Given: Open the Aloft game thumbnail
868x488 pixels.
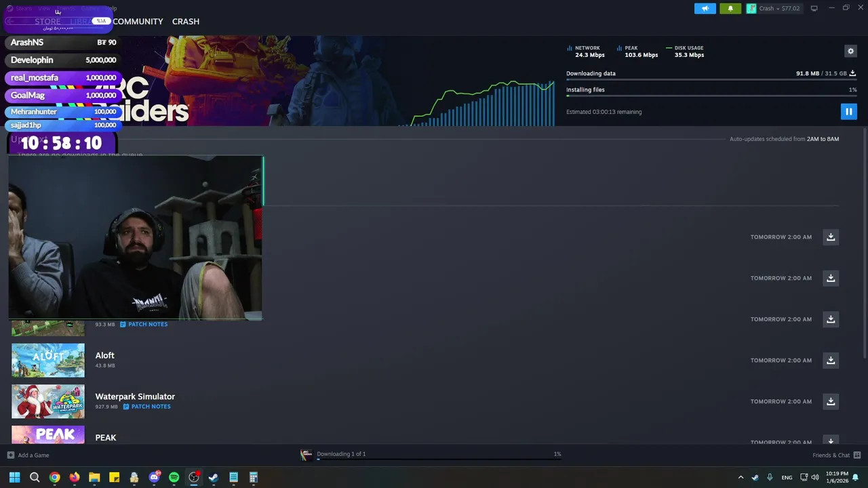Looking at the screenshot, I should (x=48, y=360).
